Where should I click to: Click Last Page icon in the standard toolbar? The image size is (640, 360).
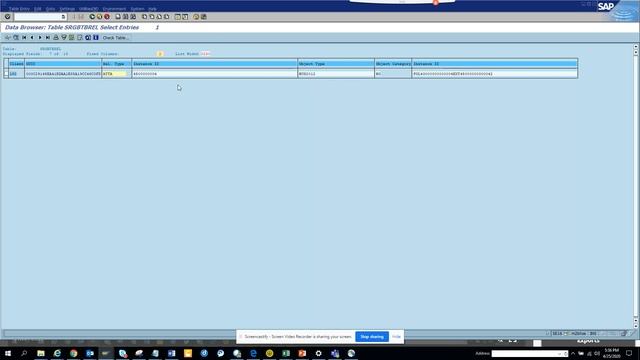(167, 17)
